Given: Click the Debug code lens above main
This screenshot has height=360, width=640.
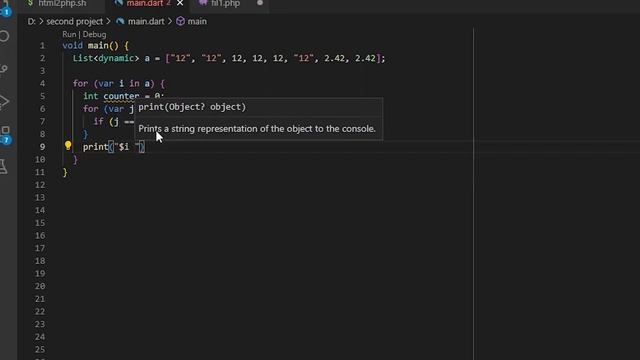Looking at the screenshot, I should point(94,34).
